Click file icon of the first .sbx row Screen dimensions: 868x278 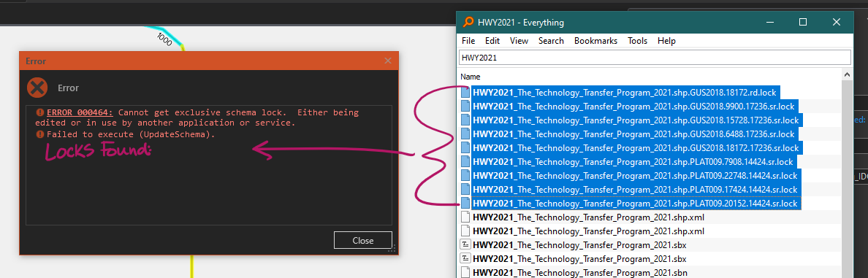click(x=465, y=245)
